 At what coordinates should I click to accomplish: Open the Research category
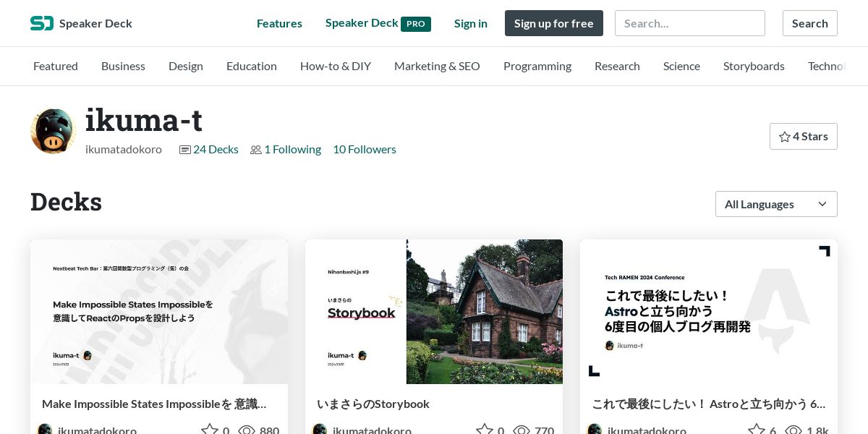coord(617,66)
